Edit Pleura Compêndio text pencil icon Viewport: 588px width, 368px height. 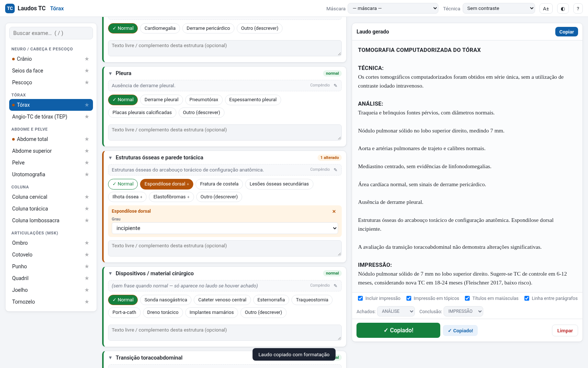pyautogui.click(x=335, y=85)
